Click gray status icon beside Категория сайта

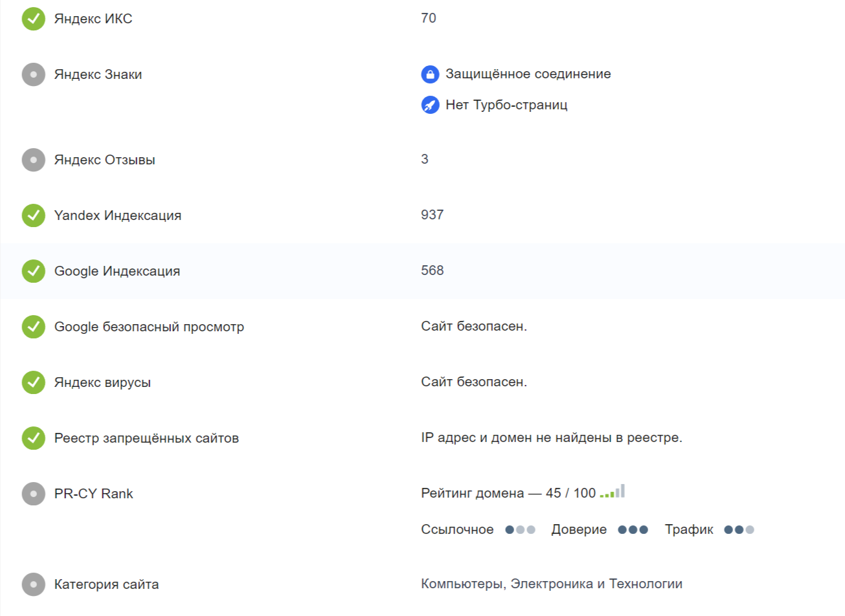(x=34, y=584)
